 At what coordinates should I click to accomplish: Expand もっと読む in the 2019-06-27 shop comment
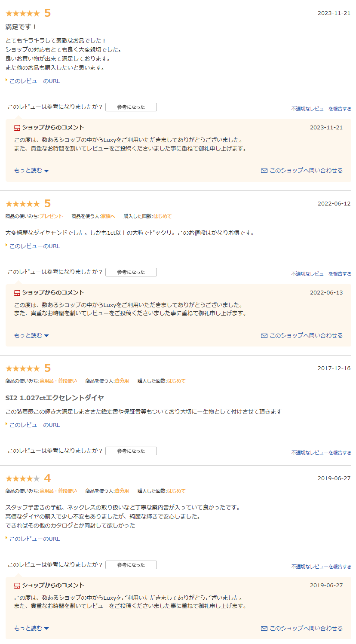(31, 629)
